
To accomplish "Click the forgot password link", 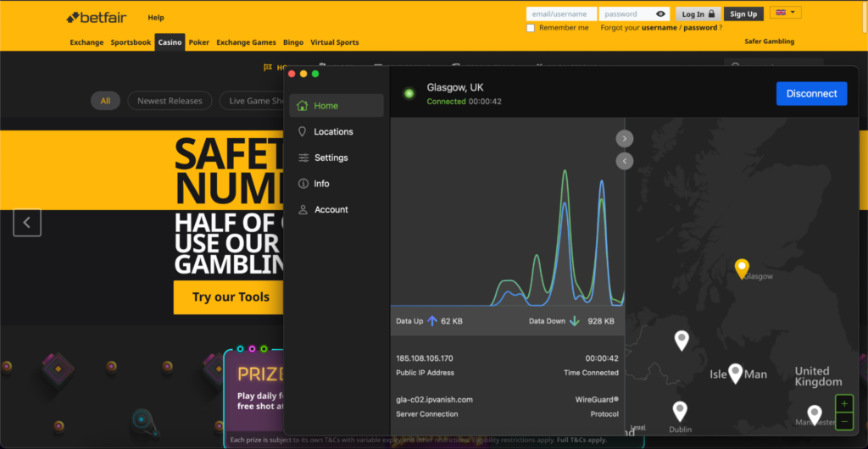I will coord(700,28).
